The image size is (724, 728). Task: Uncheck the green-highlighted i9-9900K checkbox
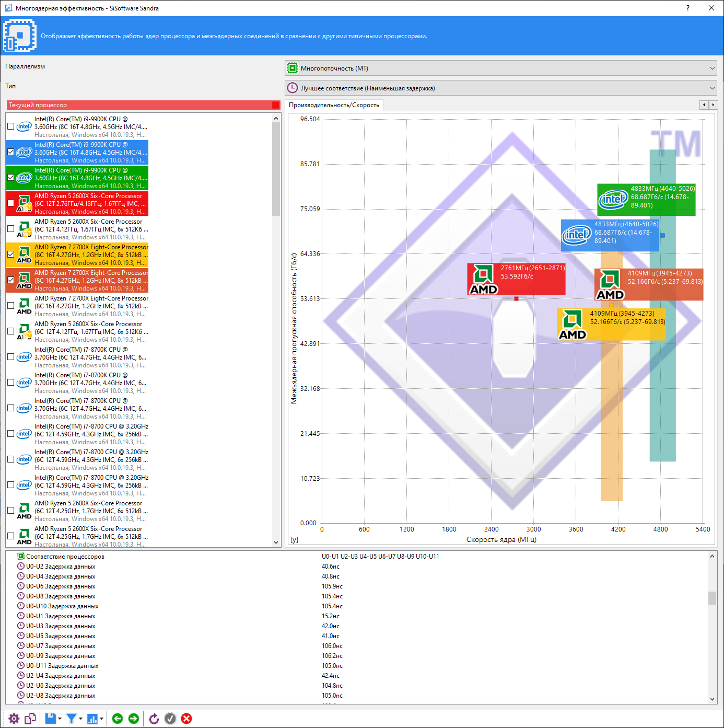tap(10, 178)
